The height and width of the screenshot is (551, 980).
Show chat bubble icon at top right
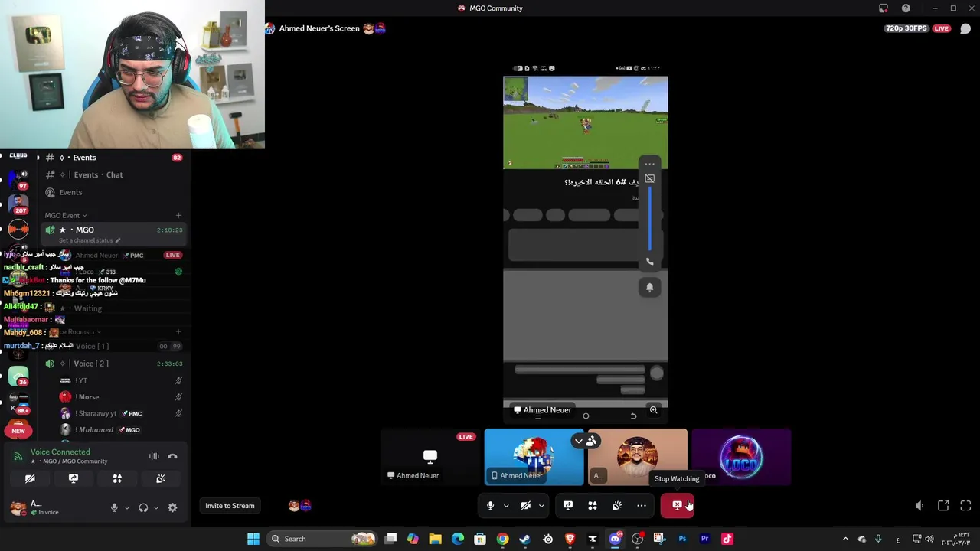coord(965,28)
